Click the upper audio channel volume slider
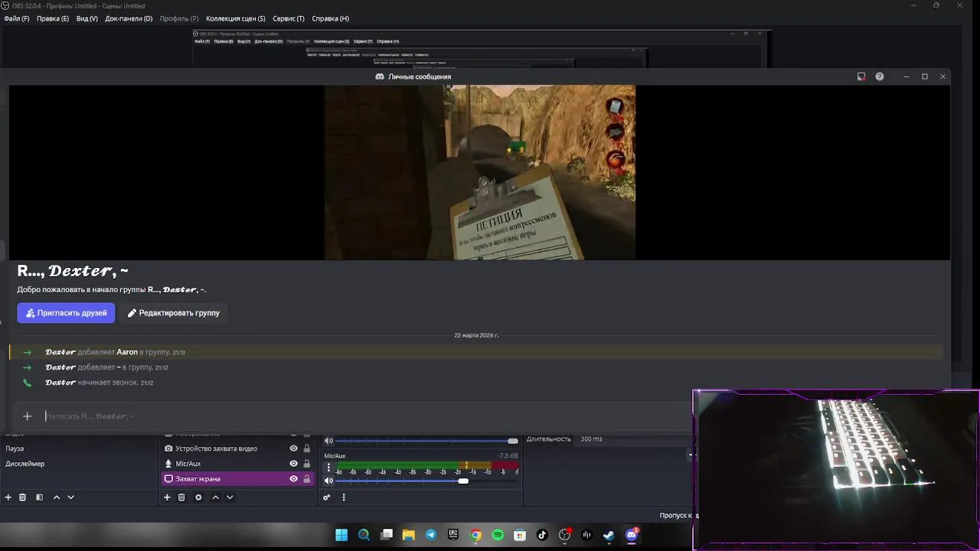The width and height of the screenshot is (980, 551). pos(426,441)
